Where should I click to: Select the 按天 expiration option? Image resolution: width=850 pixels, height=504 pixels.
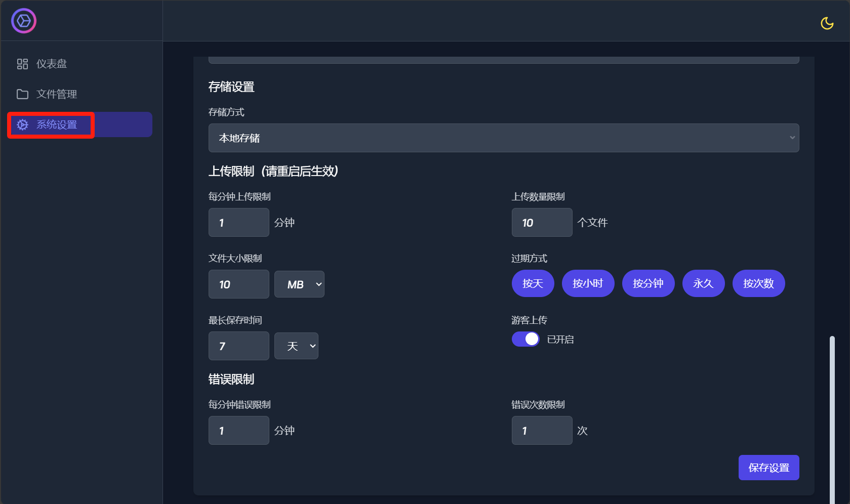tap(533, 283)
